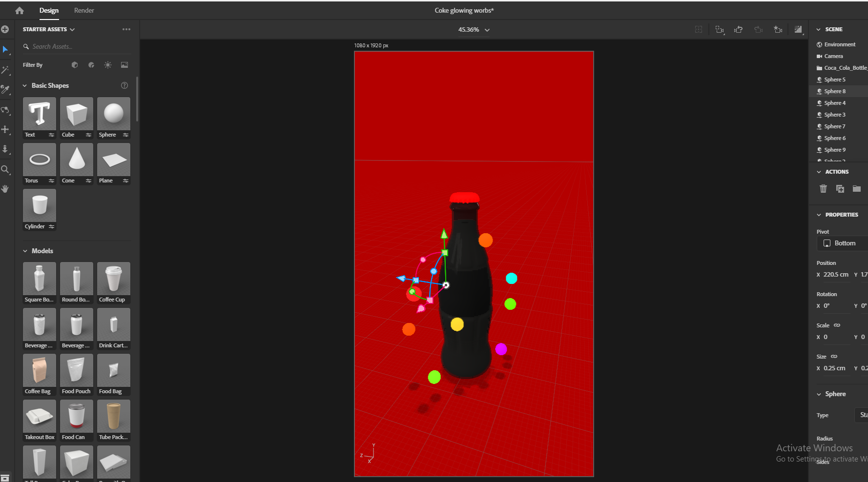Click the camera bookmarks toolbar icon
The width and height of the screenshot is (868, 482).
pos(778,30)
